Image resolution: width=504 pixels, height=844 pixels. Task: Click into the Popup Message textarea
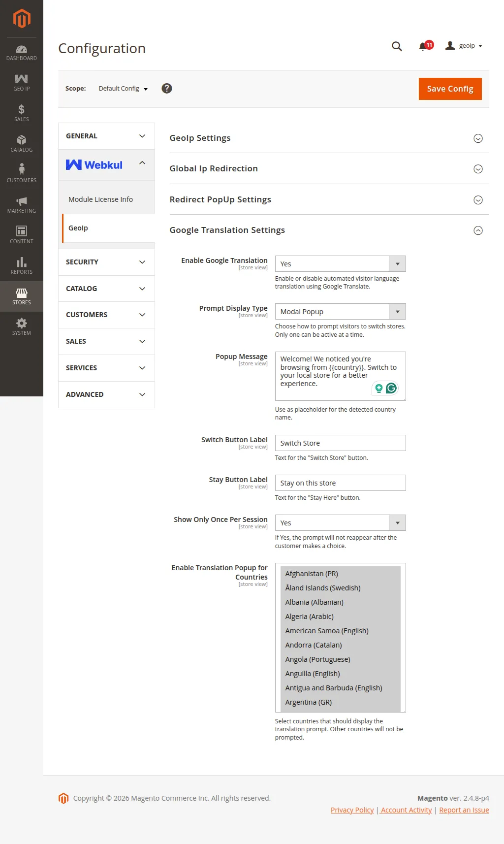[x=340, y=376]
